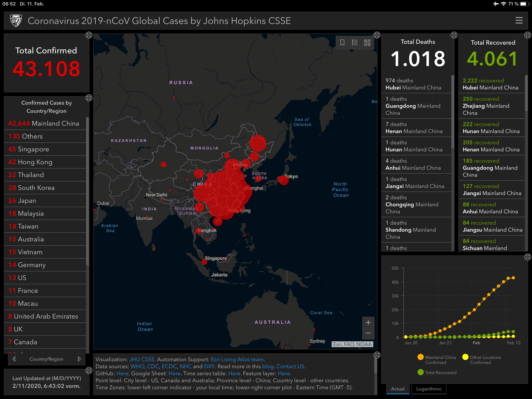Expand the Total Confirmed panel
Viewport: 532px width, 399px height.
click(x=89, y=35)
